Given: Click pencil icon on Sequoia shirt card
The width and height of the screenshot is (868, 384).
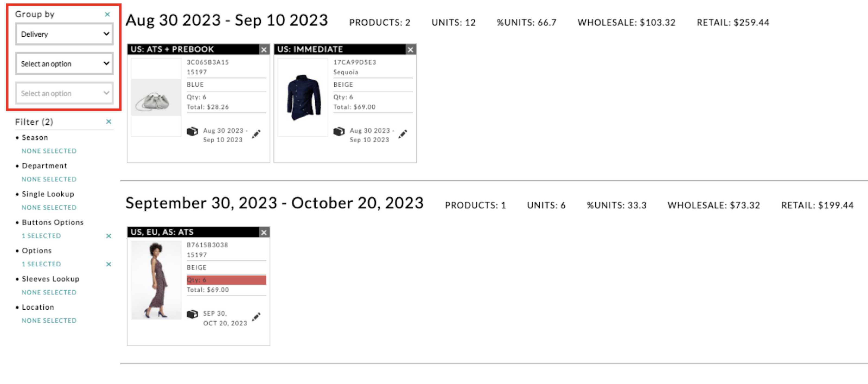Looking at the screenshot, I should click(403, 134).
